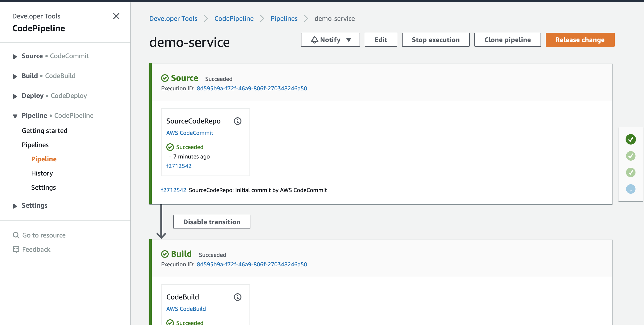Select the orange Pipeline sidebar item

[44, 159]
